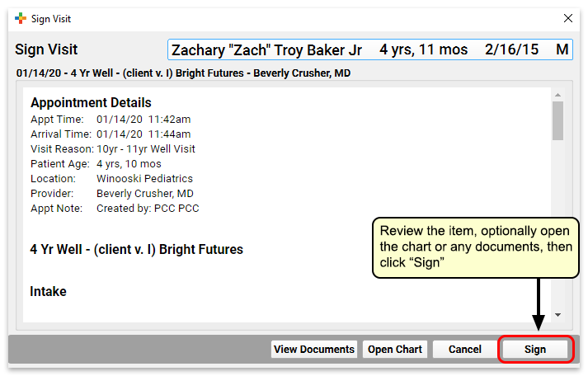Close the Sign Visit window
This screenshot has height=376, width=588.
568,18
